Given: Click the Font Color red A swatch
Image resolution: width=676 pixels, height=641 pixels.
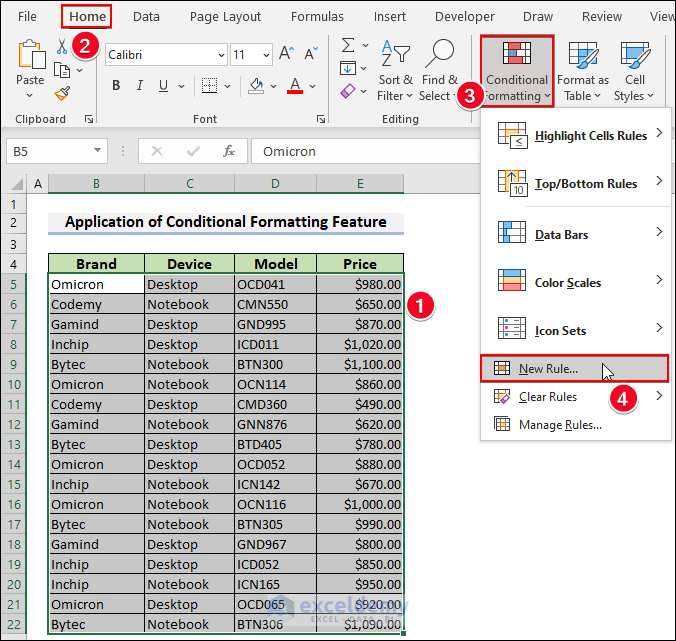Looking at the screenshot, I should point(295,86).
